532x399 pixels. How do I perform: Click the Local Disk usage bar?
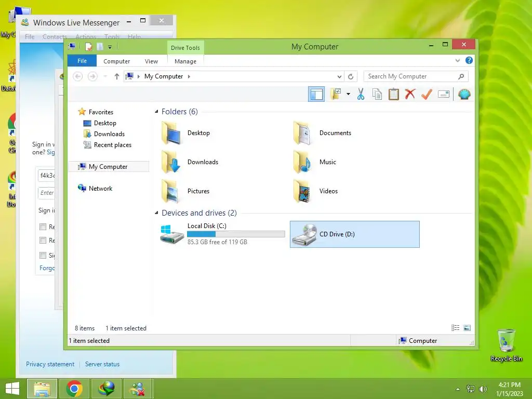click(236, 234)
